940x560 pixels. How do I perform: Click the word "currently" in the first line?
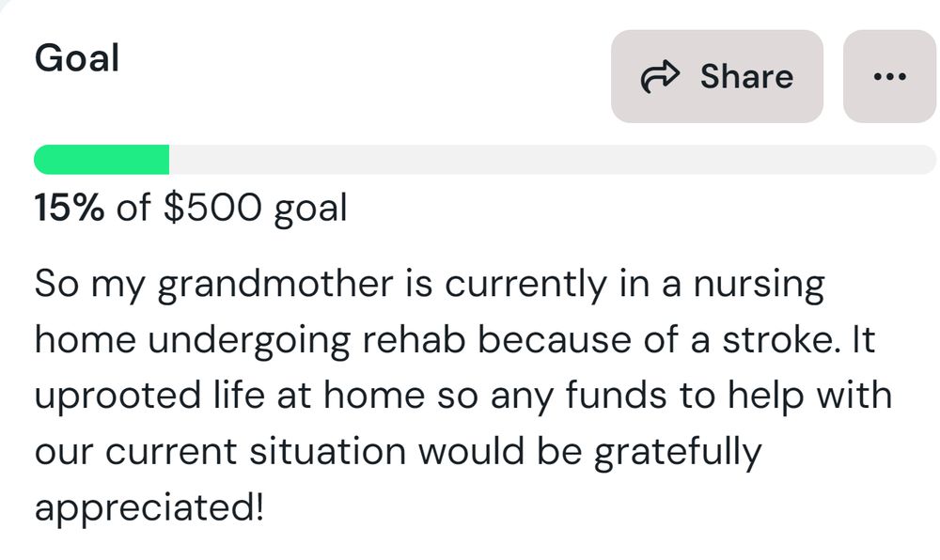[x=520, y=285]
